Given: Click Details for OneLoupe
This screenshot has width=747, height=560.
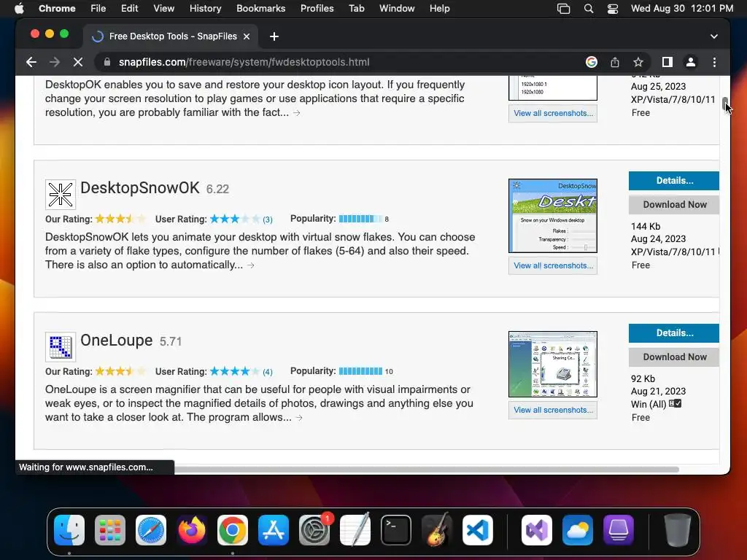Looking at the screenshot, I should point(673,332).
